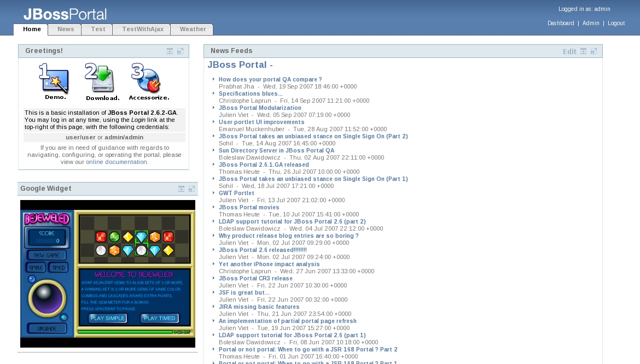Switch to the News tab

point(65,30)
